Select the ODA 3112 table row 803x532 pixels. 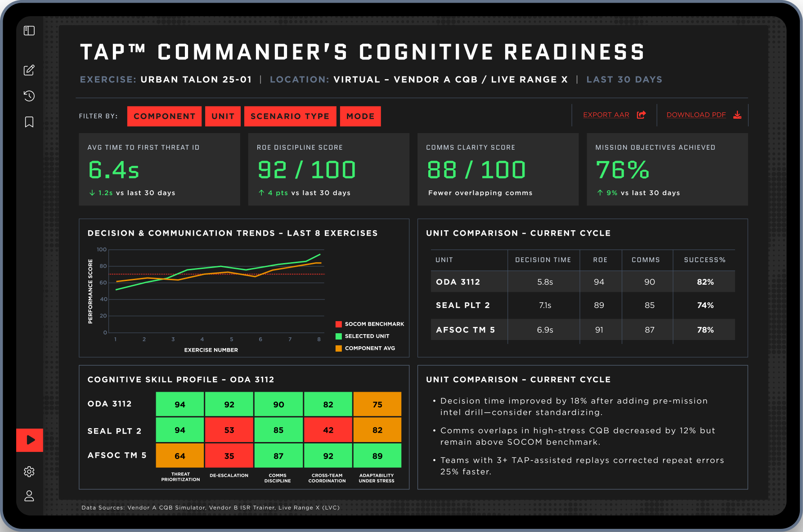pos(583,282)
